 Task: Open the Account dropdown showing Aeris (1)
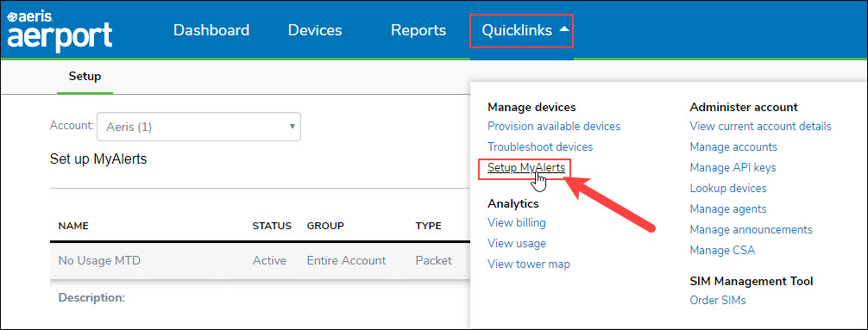(198, 128)
